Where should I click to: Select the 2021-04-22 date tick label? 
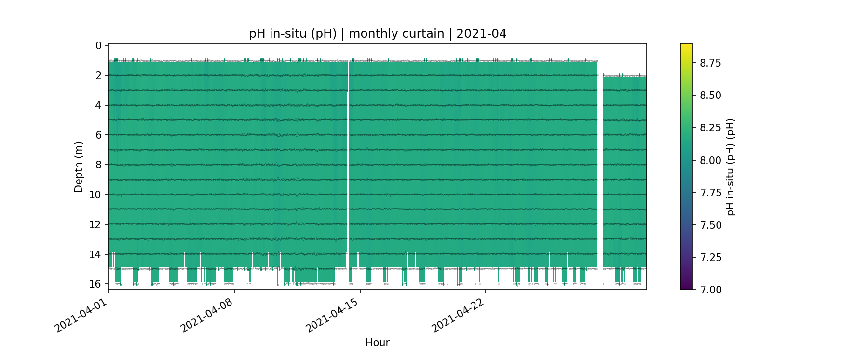point(457,315)
